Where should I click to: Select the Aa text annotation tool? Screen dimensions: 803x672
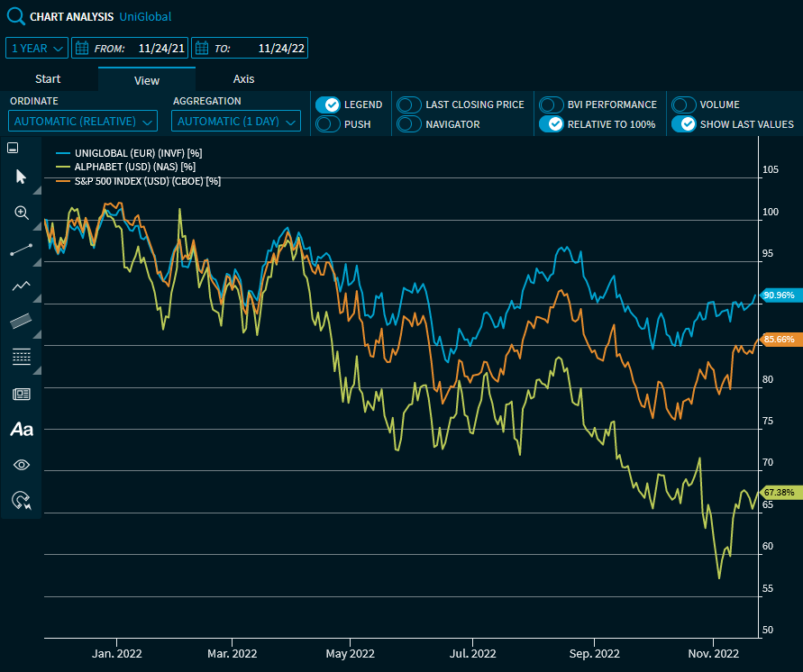(x=22, y=430)
